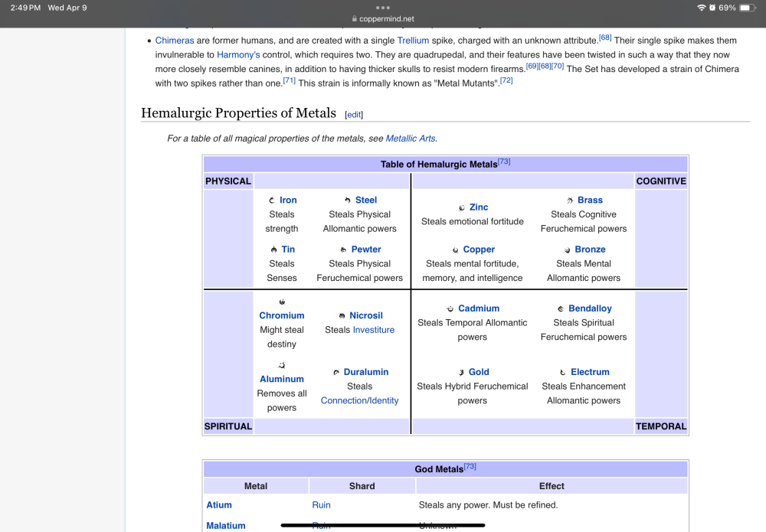
Task: Open footnote 71 reference
Action: [290, 80]
